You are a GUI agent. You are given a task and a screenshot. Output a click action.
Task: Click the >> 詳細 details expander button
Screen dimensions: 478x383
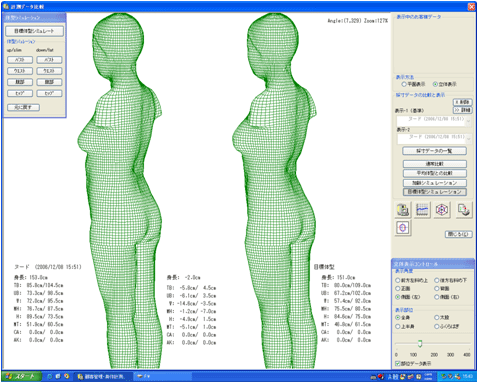(x=462, y=110)
